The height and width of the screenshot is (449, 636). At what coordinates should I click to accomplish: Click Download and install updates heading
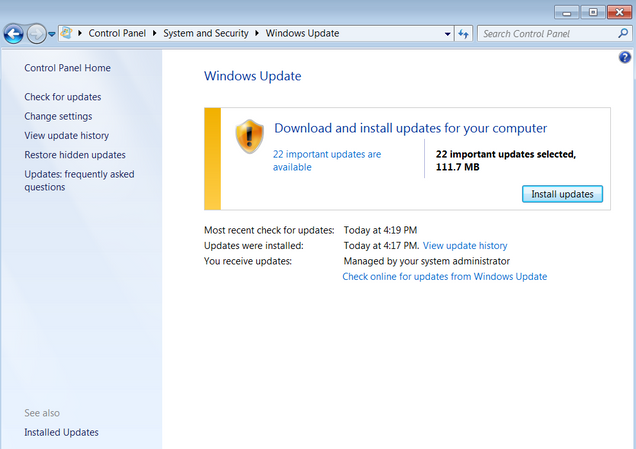pyautogui.click(x=410, y=128)
